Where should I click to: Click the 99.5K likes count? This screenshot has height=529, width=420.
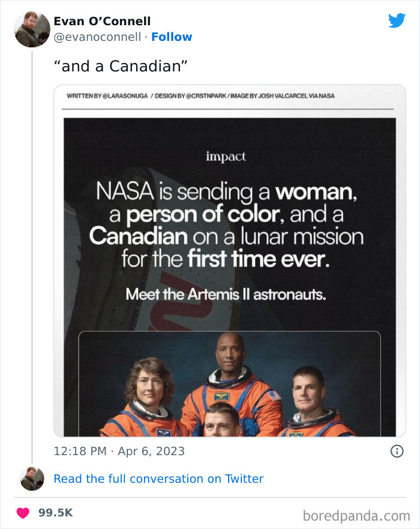click(x=55, y=513)
